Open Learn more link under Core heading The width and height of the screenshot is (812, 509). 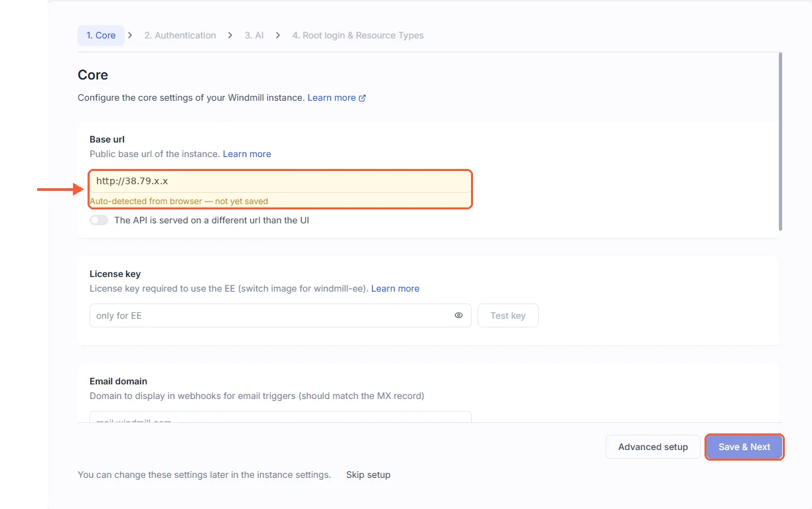coord(332,97)
